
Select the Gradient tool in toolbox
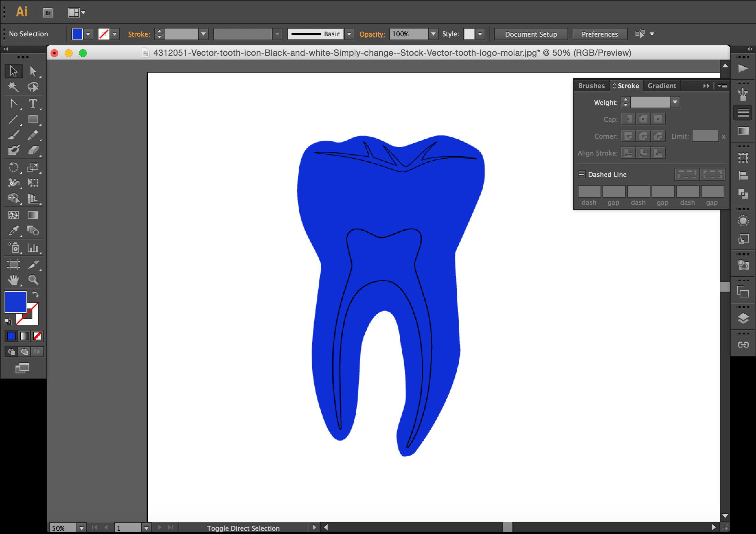33,215
